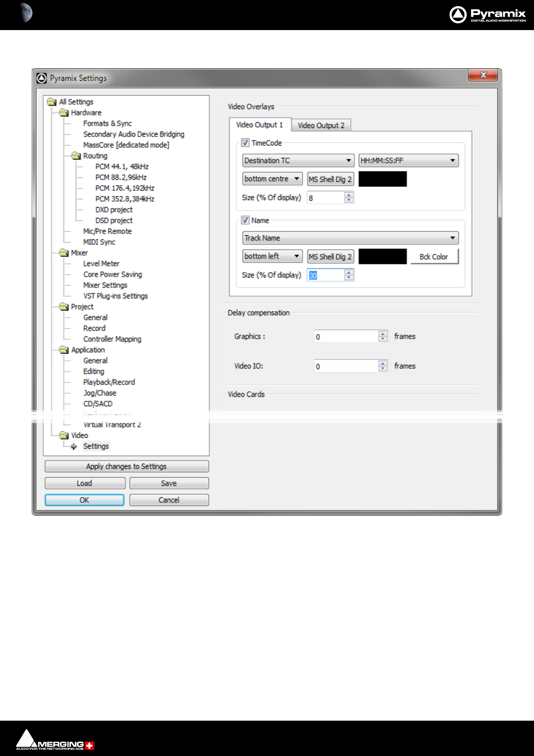This screenshot has width=534, height=756.
Task: Open the HH:MM:SS:FF format dropdown
Action: click(408, 160)
